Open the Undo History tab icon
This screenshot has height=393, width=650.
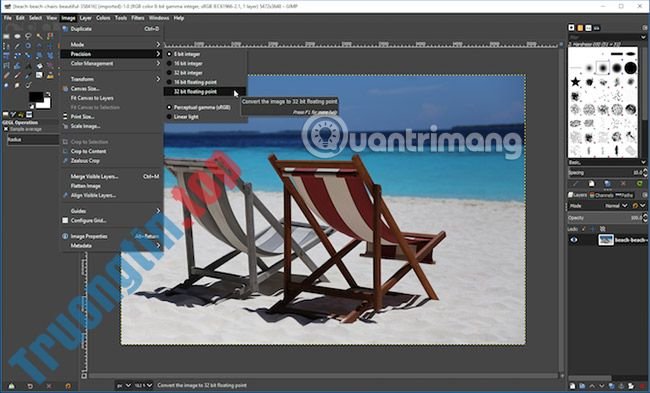pyautogui.click(x=22, y=114)
